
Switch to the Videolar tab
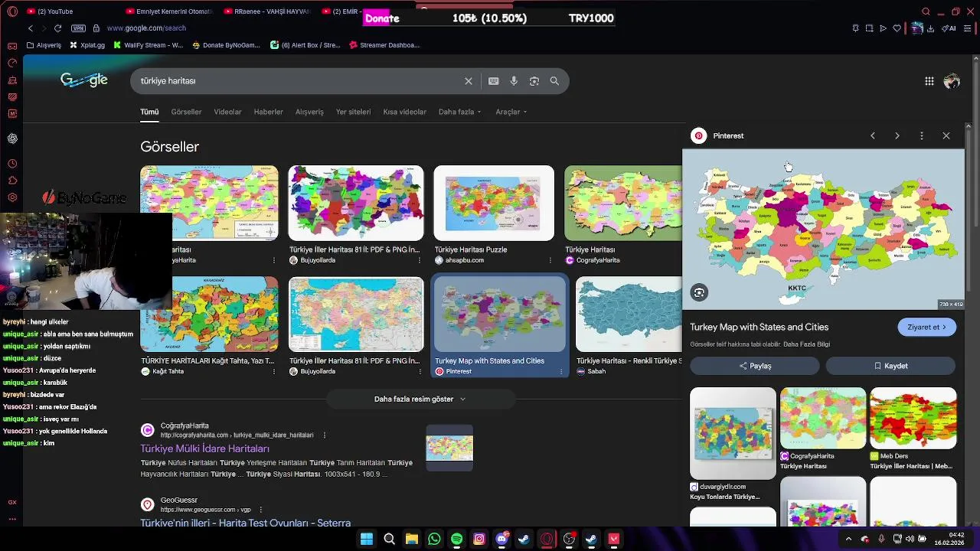[227, 112]
